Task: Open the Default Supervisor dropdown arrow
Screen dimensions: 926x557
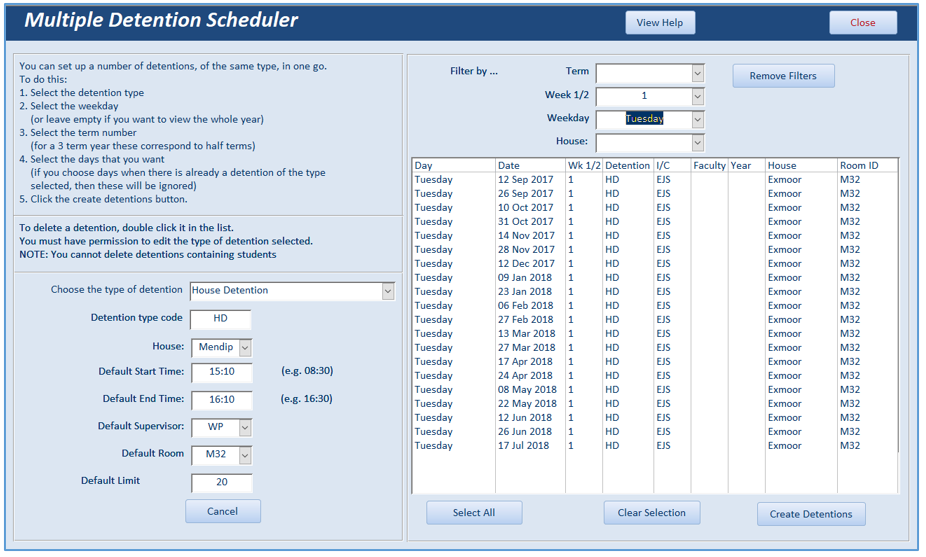Action: (x=245, y=428)
